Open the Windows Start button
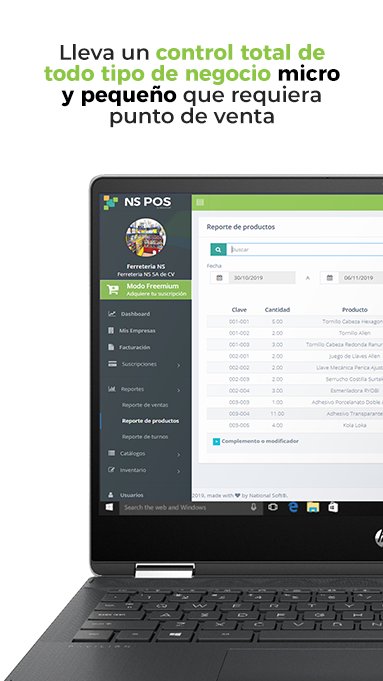383x681 pixels. pos(109,507)
